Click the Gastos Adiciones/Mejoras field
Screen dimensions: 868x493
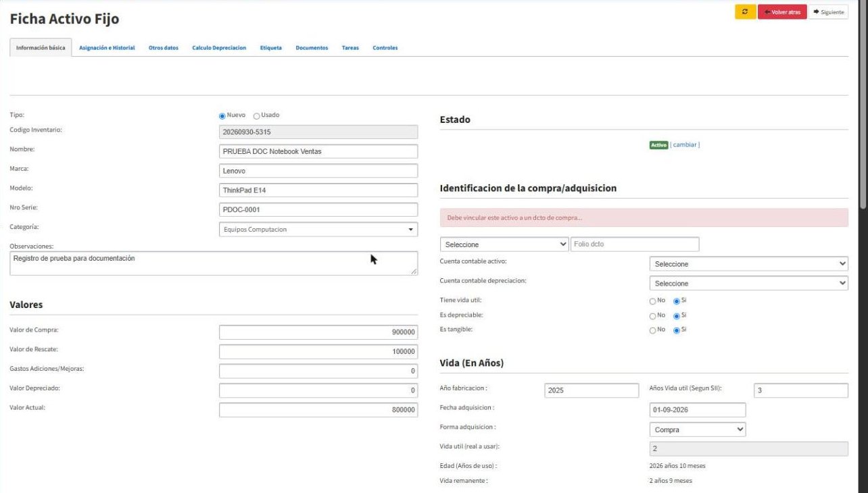pyautogui.click(x=318, y=371)
